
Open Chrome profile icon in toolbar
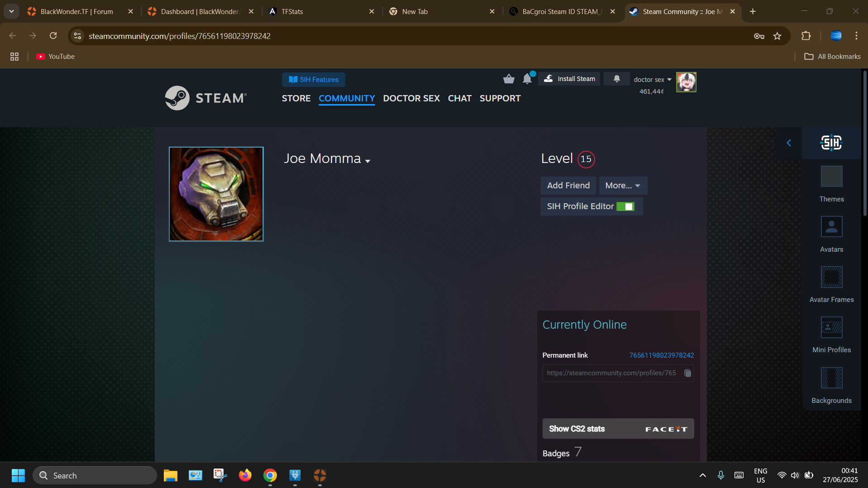pos(836,36)
